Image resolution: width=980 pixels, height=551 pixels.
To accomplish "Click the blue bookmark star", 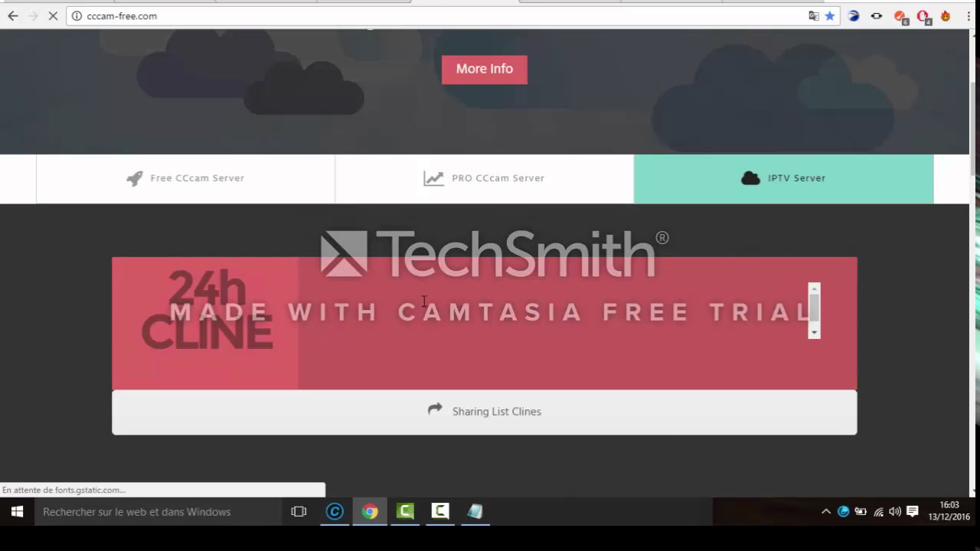I will (830, 15).
